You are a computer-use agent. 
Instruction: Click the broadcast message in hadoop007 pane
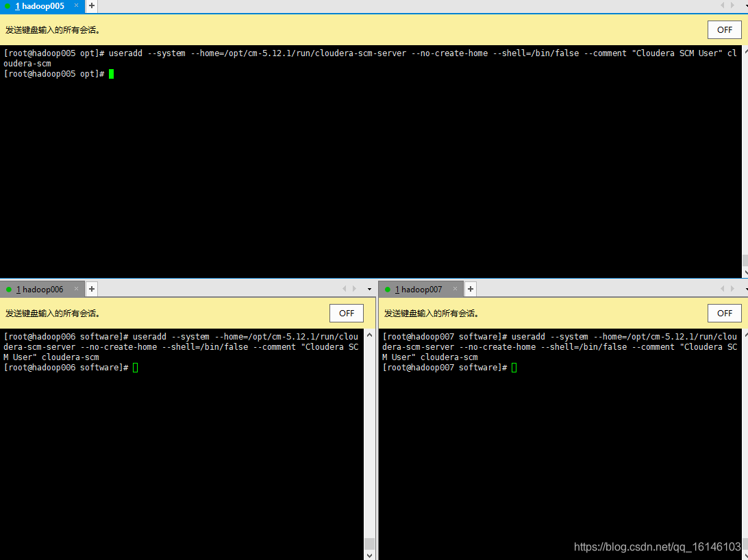[432, 314]
